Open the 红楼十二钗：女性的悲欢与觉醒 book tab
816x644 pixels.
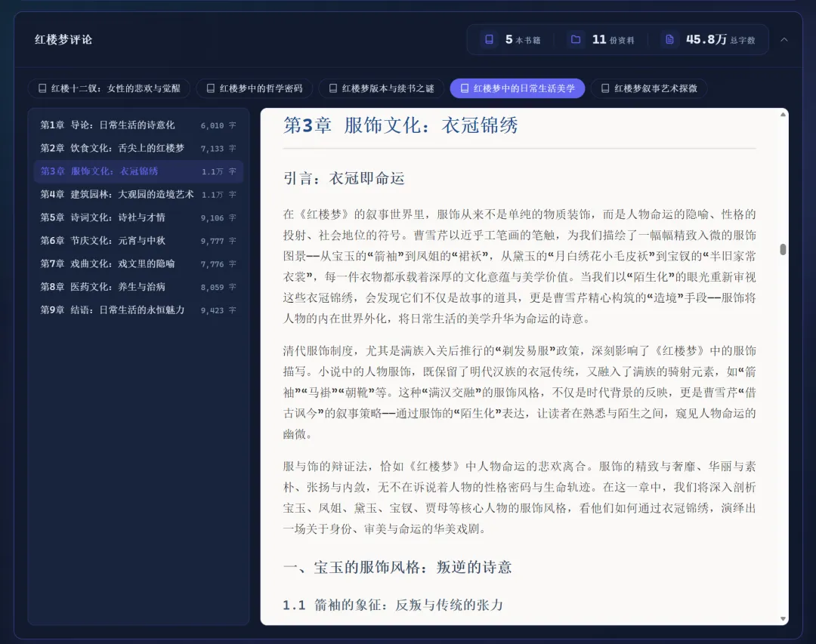click(x=110, y=88)
